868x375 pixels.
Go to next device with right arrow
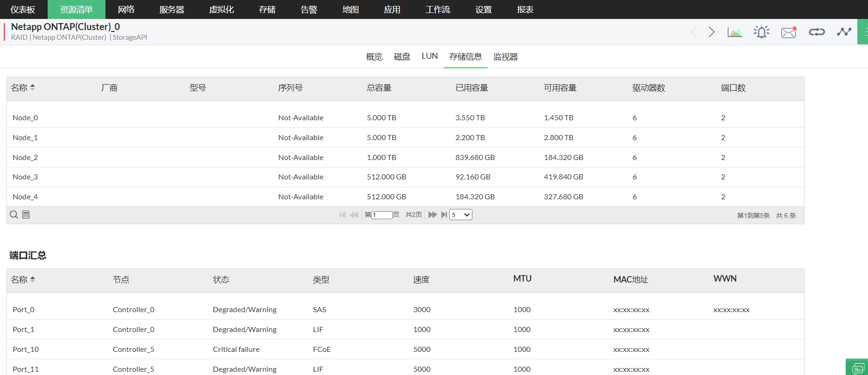click(712, 32)
